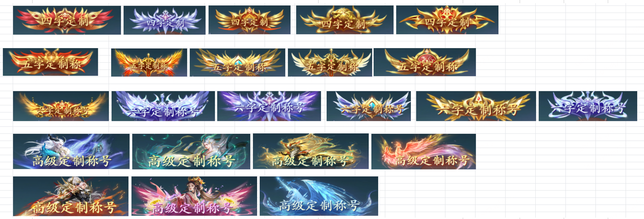The height and width of the screenshot is (219, 644).
Task: Select the white-winged sword 五字定制称 banner
Action: pyautogui.click(x=330, y=62)
